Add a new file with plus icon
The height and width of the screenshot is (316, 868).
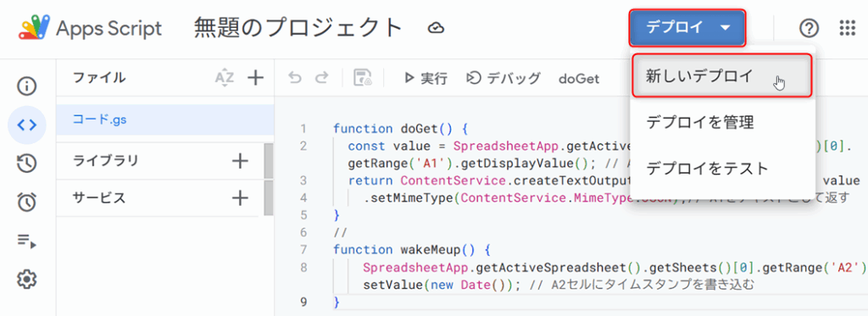255,78
